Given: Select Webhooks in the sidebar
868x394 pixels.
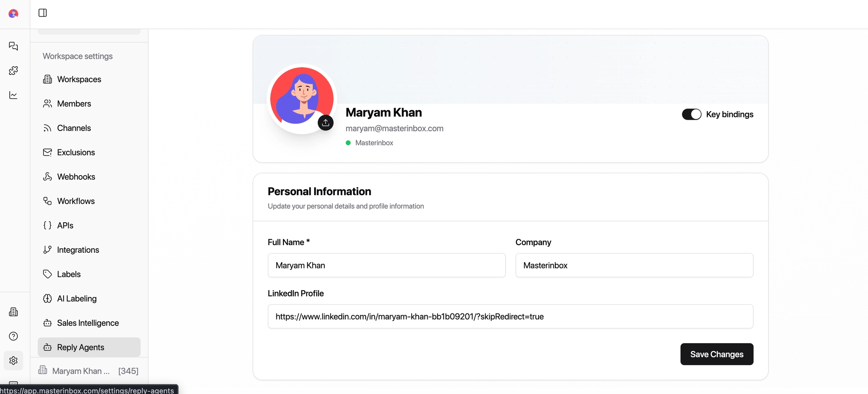Looking at the screenshot, I should pos(76,177).
